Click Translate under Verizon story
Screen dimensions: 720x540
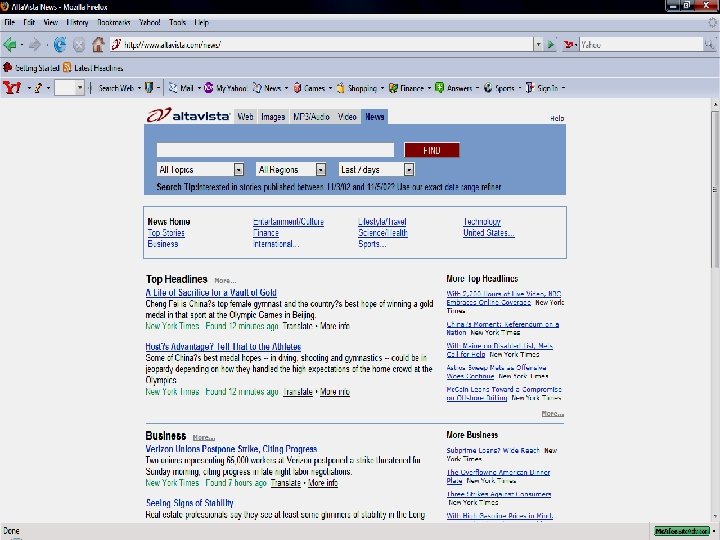point(286,483)
